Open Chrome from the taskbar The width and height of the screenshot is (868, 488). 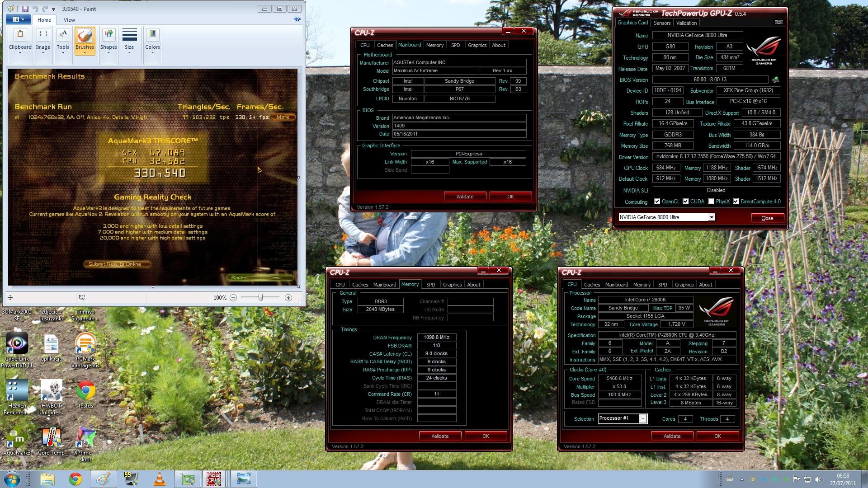click(75, 479)
